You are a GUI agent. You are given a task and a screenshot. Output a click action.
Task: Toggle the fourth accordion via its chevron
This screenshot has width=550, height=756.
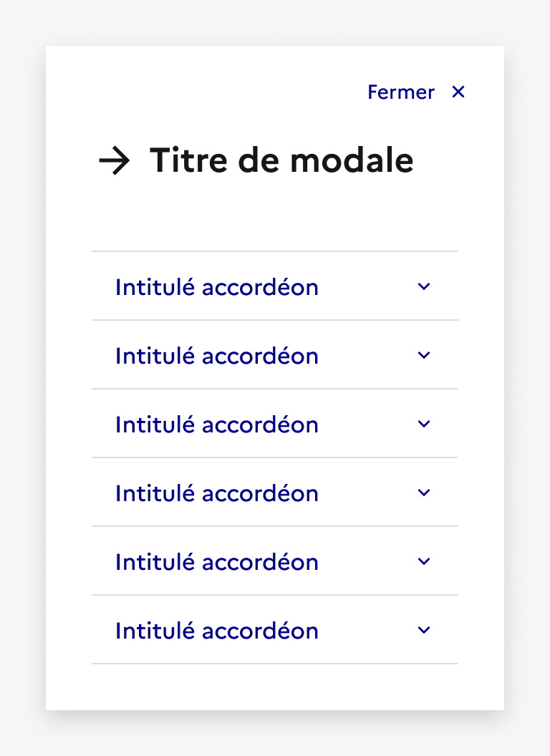coord(423,493)
